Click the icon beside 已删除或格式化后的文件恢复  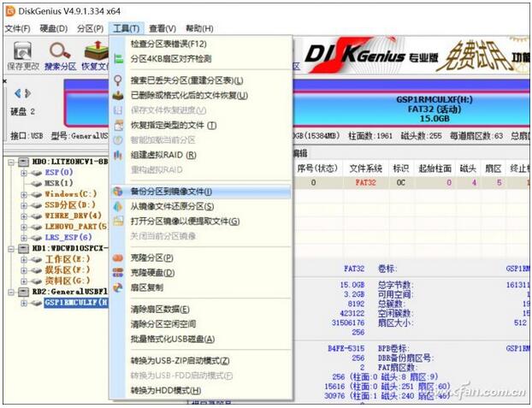click(x=118, y=96)
